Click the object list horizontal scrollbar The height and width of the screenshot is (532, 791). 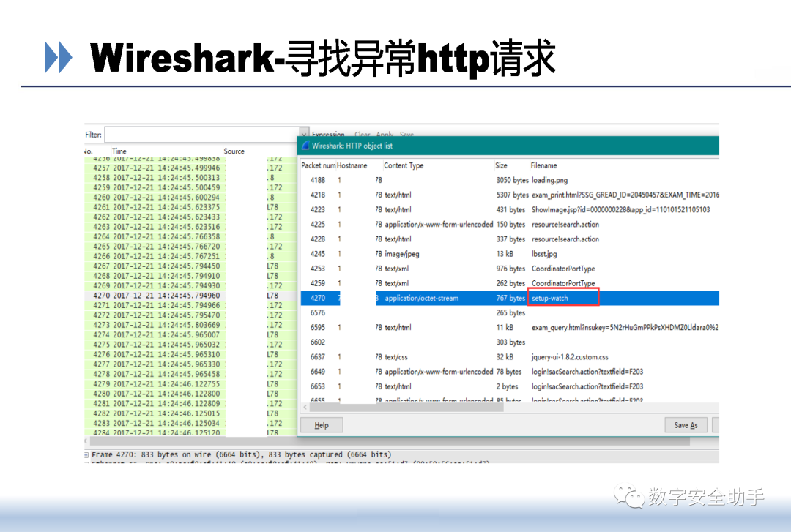(406, 408)
